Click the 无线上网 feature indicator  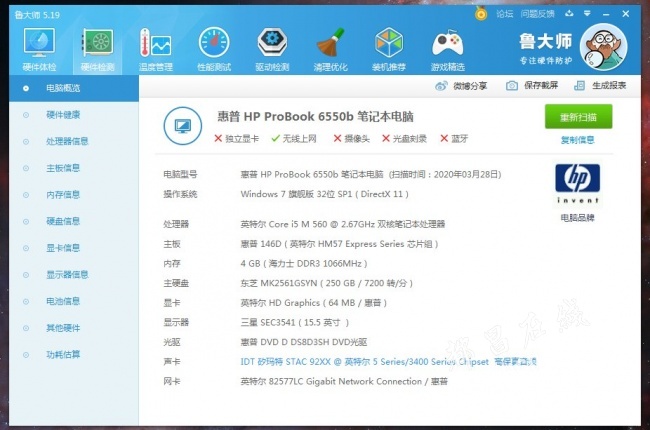pos(293,138)
